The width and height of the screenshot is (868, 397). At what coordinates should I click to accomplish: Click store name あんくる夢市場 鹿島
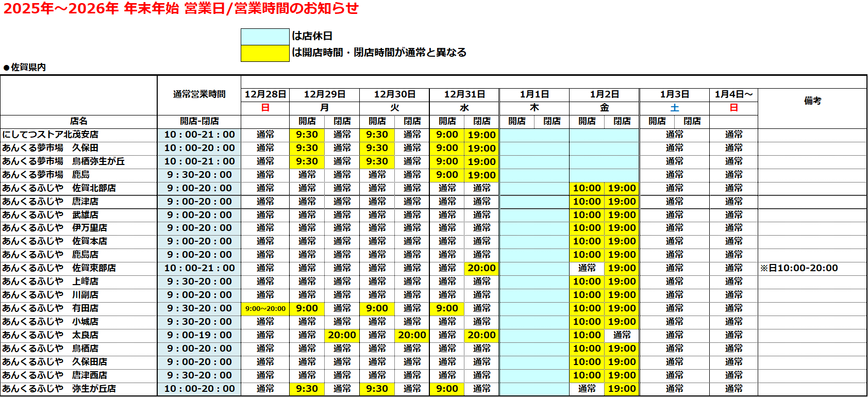pyautogui.click(x=46, y=175)
